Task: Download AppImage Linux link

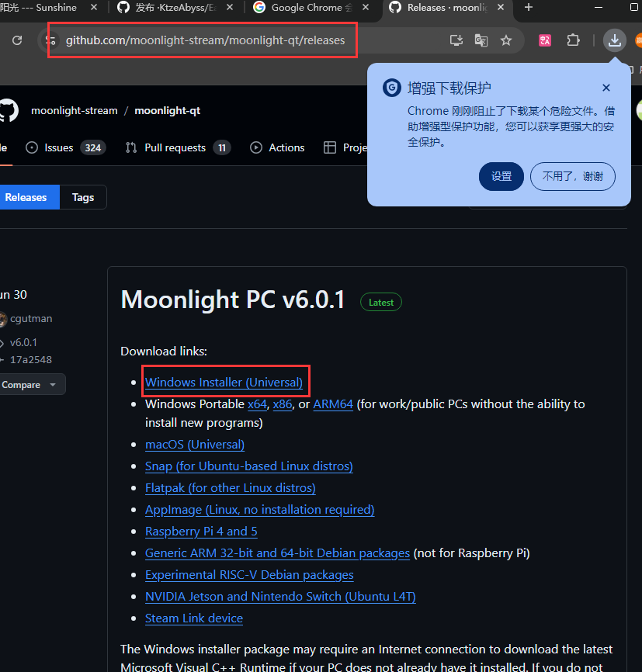Action: [x=260, y=510]
